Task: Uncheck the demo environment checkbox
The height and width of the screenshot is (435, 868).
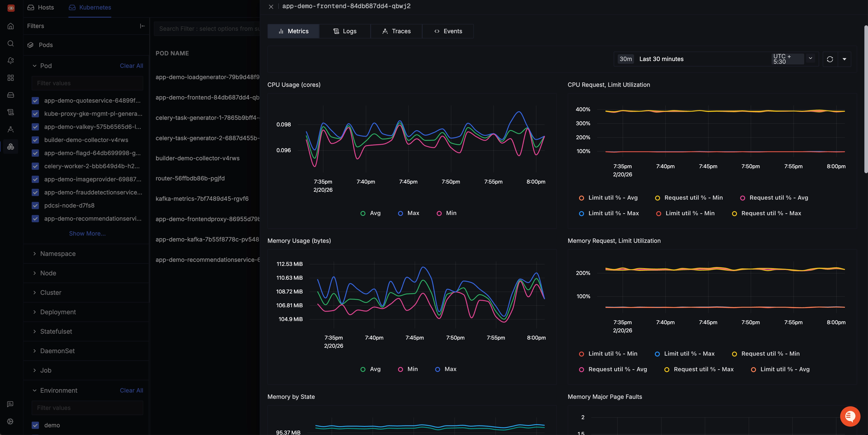Action: [35, 425]
